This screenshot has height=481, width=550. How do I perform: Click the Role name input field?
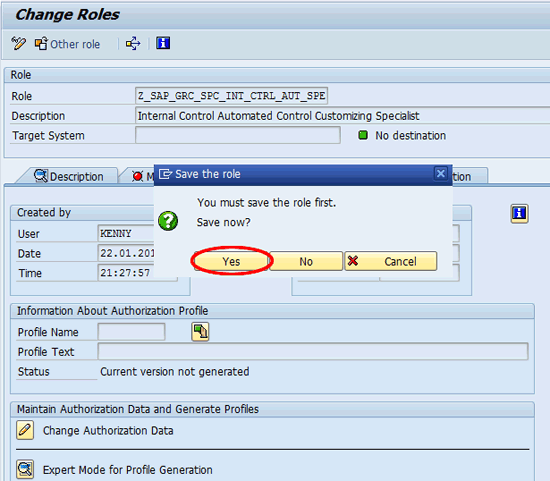pos(232,96)
